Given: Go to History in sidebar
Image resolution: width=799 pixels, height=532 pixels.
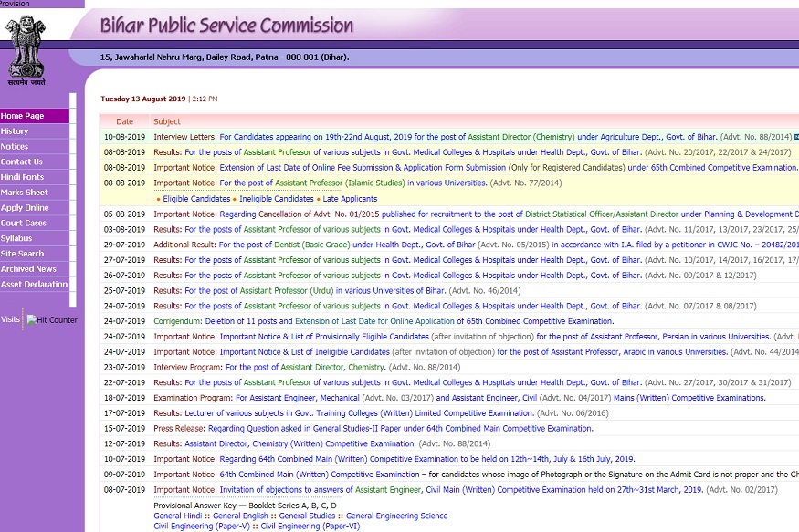Looking at the screenshot, I should point(15,131).
